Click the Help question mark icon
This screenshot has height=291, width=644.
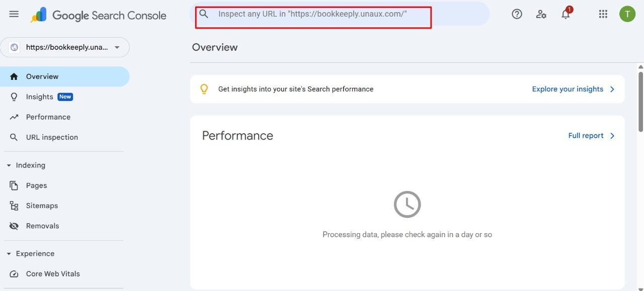pos(517,14)
